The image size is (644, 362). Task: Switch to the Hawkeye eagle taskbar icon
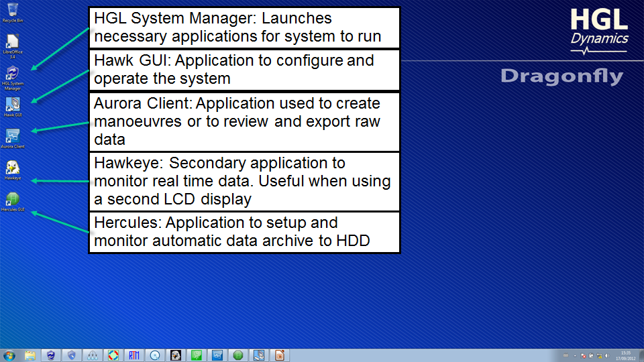pos(176,355)
